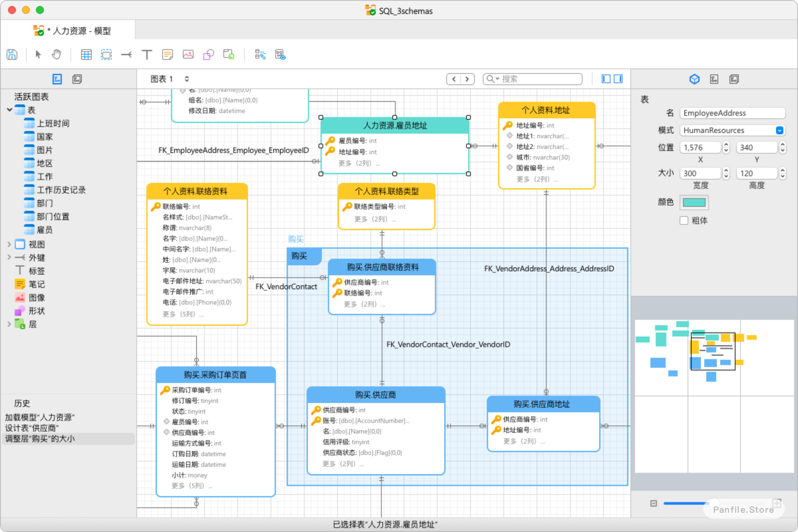Viewport: 798px width, 532px height.
Task: Open the model properties icon in right panel
Action: (734, 79)
